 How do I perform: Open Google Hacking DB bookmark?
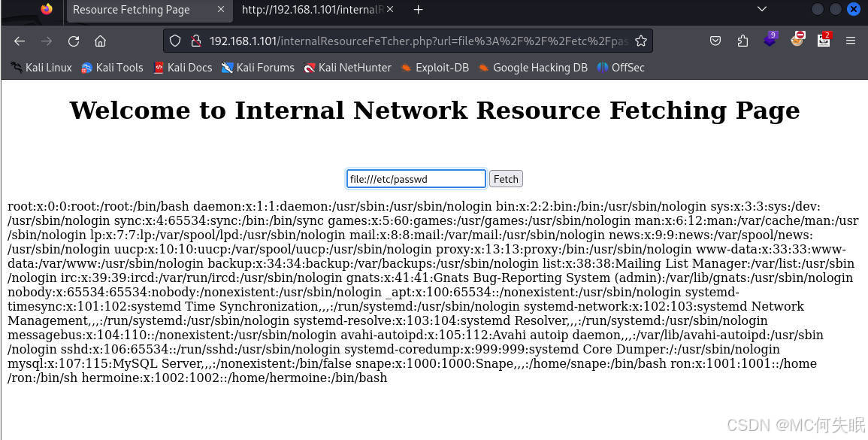tap(533, 68)
